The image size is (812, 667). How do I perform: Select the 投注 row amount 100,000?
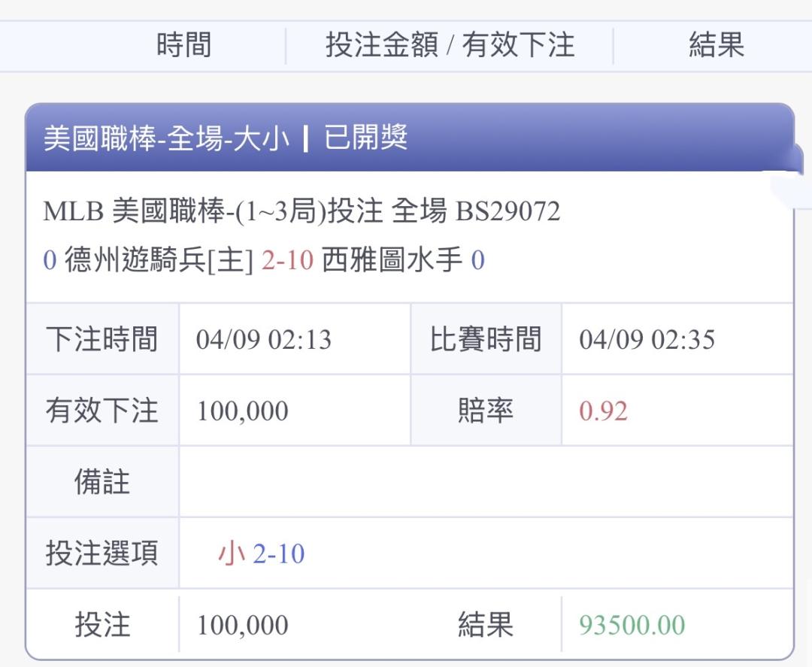coord(242,625)
